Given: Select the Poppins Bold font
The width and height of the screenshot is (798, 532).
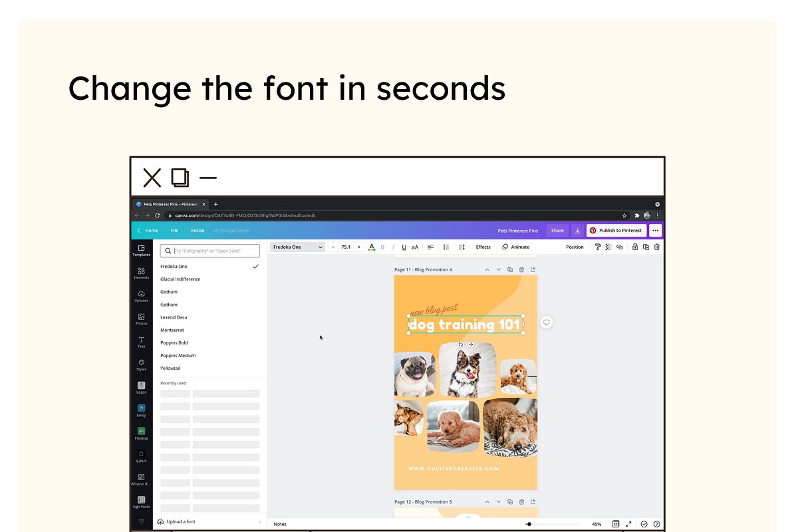Looking at the screenshot, I should coord(174,342).
